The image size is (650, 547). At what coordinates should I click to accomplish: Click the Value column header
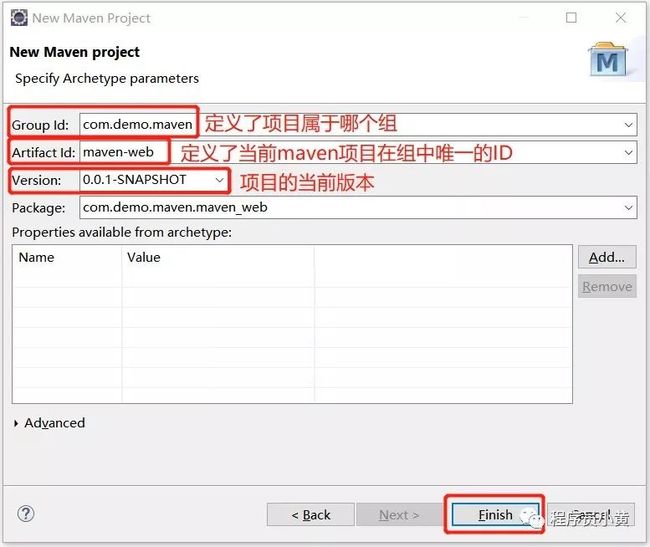(x=218, y=257)
